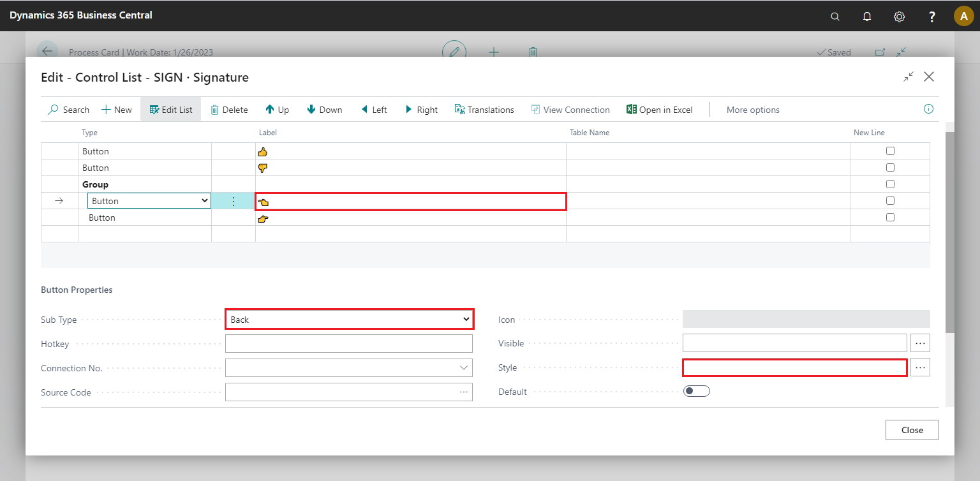Screen dimensions: 980x481
Task: Check New Line for right-pointing hand row
Action: 890,218
